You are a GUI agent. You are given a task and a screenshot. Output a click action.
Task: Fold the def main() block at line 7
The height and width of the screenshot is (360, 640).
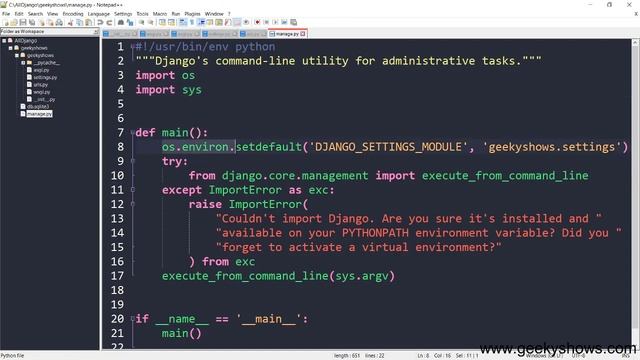pyautogui.click(x=133, y=133)
